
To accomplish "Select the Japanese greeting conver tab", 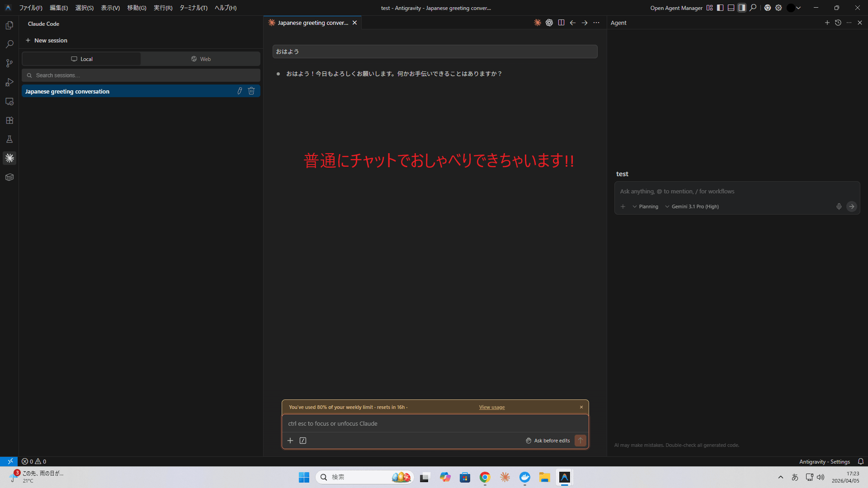I will (311, 22).
